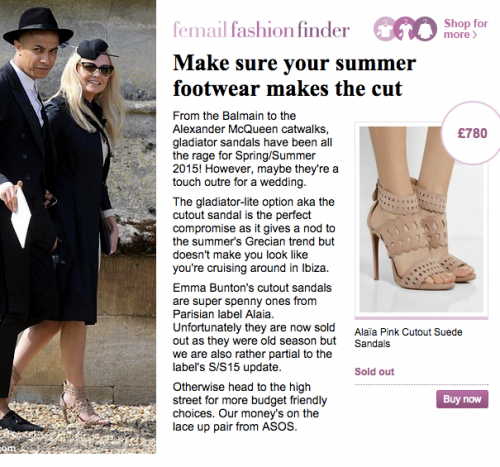Click the Sold out status label
Screen dimensions: 500x467
click(374, 371)
